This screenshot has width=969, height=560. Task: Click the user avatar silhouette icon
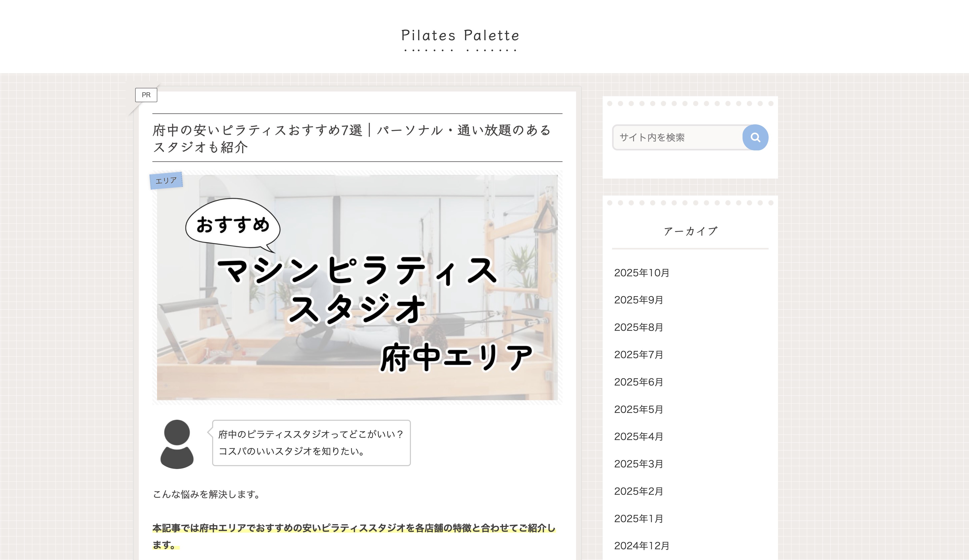point(177,444)
